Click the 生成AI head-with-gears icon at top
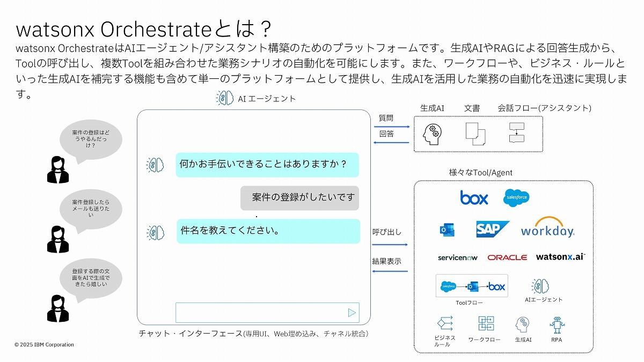 432,134
